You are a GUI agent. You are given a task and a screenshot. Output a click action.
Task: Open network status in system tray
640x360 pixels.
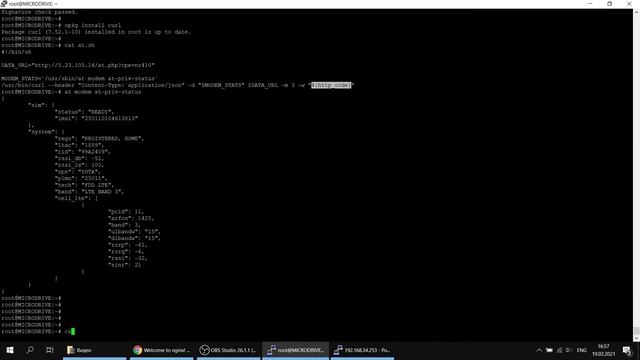pyautogui.click(x=559, y=350)
